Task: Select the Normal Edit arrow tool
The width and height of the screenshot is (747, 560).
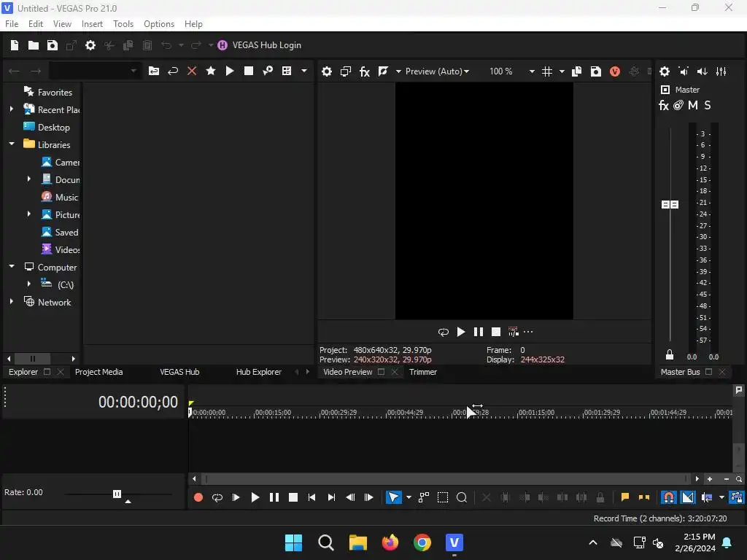Action: [393, 497]
